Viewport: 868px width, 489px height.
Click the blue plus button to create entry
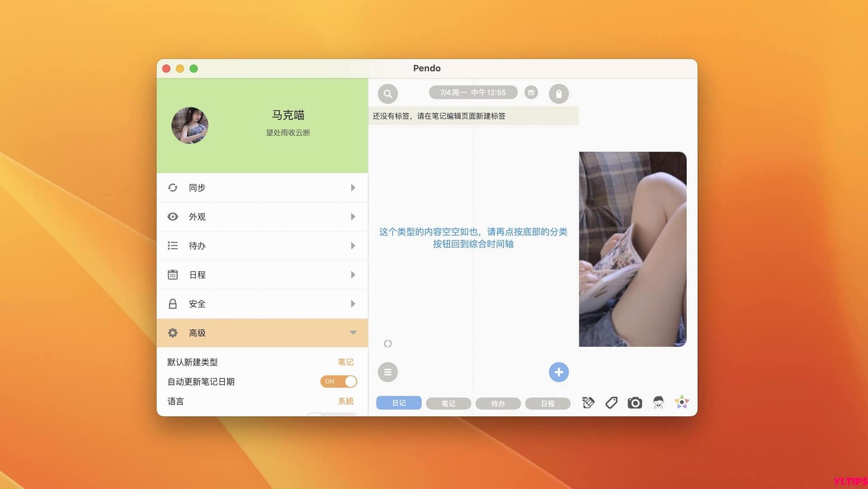coord(559,372)
